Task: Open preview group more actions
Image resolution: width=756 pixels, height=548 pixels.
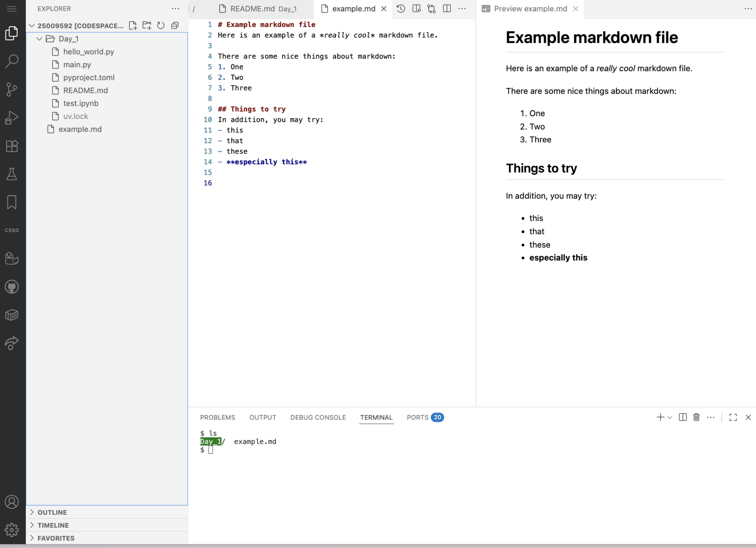Action: tap(748, 9)
